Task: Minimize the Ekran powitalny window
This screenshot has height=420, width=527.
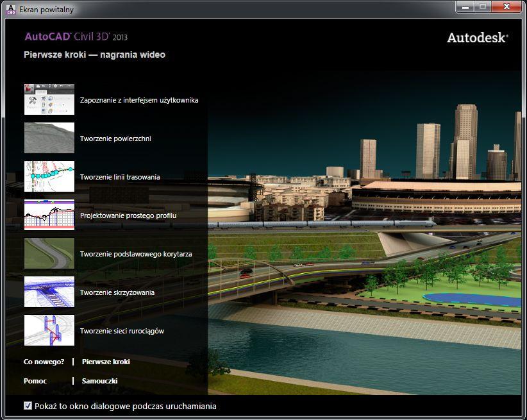Action: point(465,6)
